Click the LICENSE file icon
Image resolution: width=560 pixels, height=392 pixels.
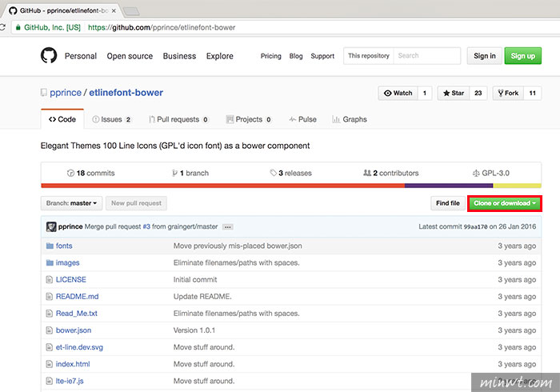pos(50,279)
